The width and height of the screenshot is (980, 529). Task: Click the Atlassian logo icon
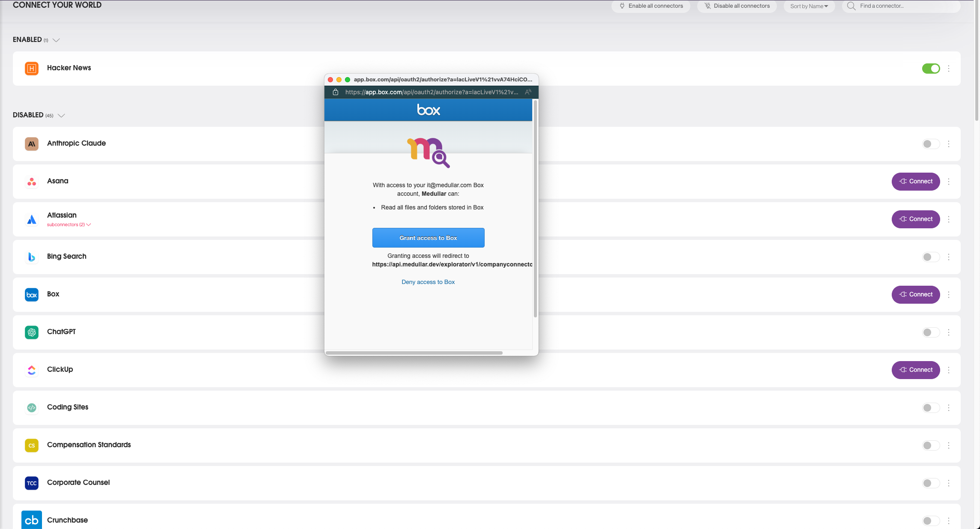tap(32, 219)
